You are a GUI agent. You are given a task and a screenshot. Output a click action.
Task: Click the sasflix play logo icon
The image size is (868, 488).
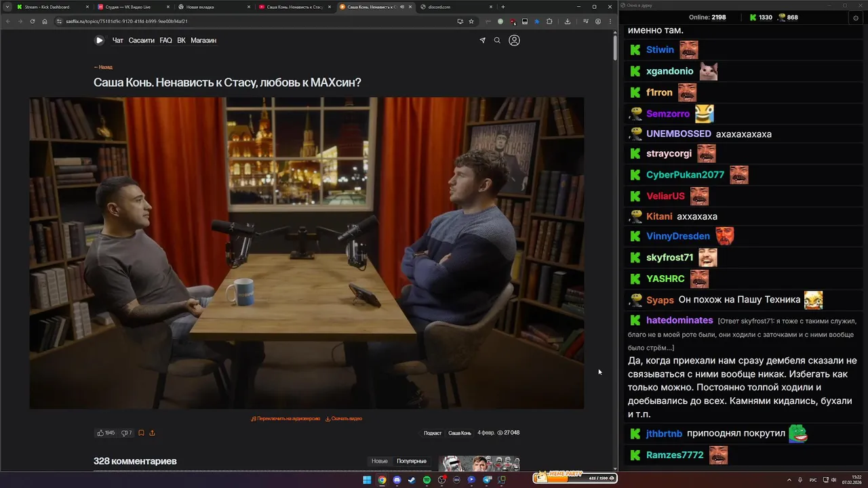coord(99,41)
